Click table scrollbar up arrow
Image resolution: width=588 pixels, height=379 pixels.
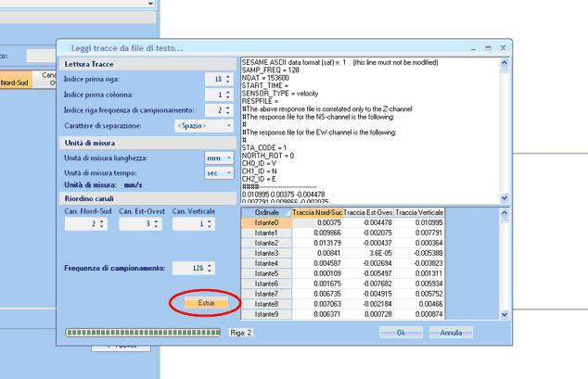[x=505, y=213]
